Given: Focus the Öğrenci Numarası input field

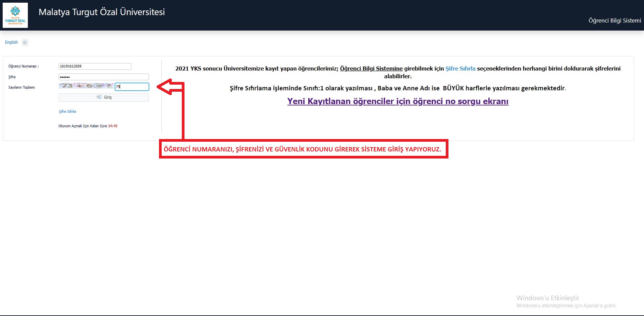Looking at the screenshot, I should coord(95,66).
